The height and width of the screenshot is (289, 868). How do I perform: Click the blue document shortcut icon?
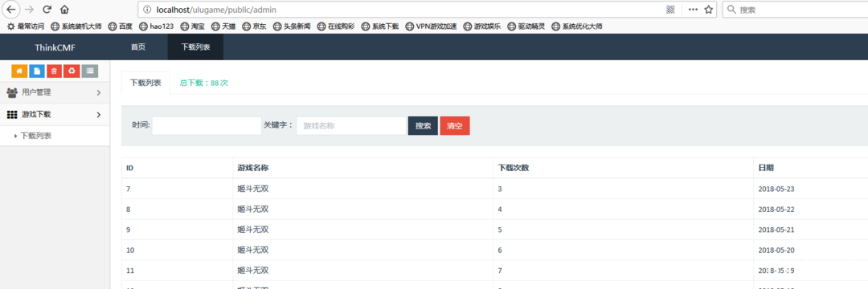37,71
